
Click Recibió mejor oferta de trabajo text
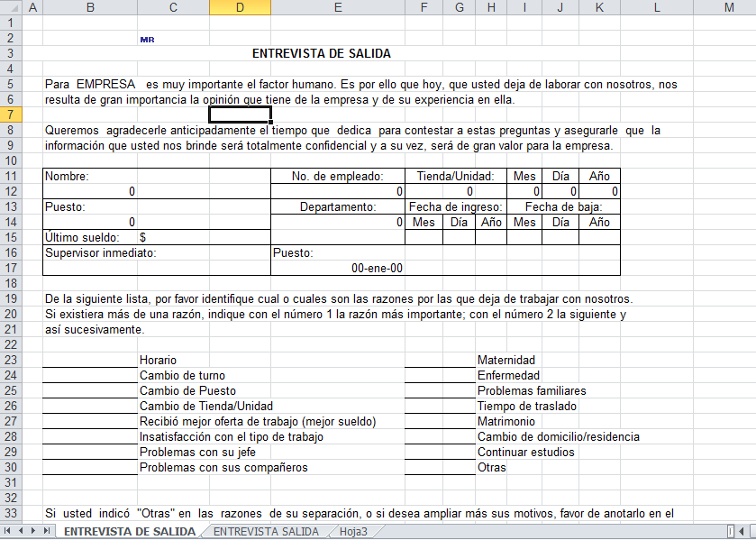click(258, 421)
